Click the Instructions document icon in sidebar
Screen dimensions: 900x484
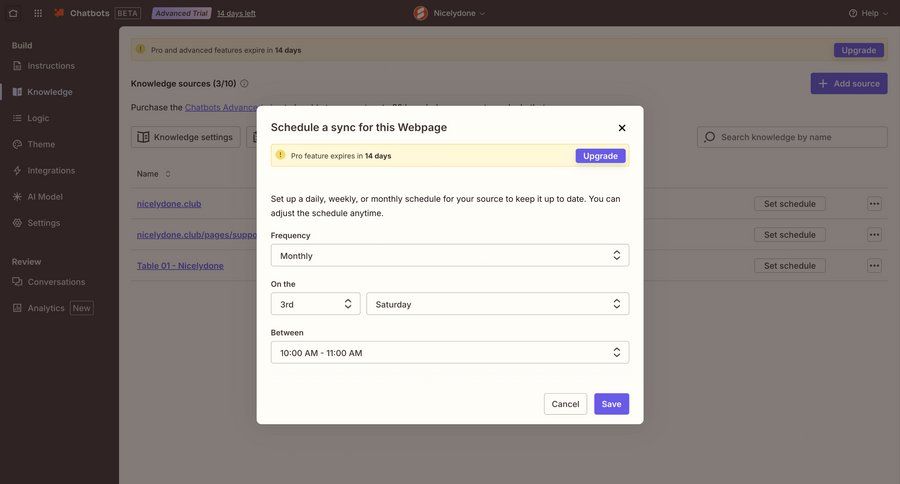point(17,65)
